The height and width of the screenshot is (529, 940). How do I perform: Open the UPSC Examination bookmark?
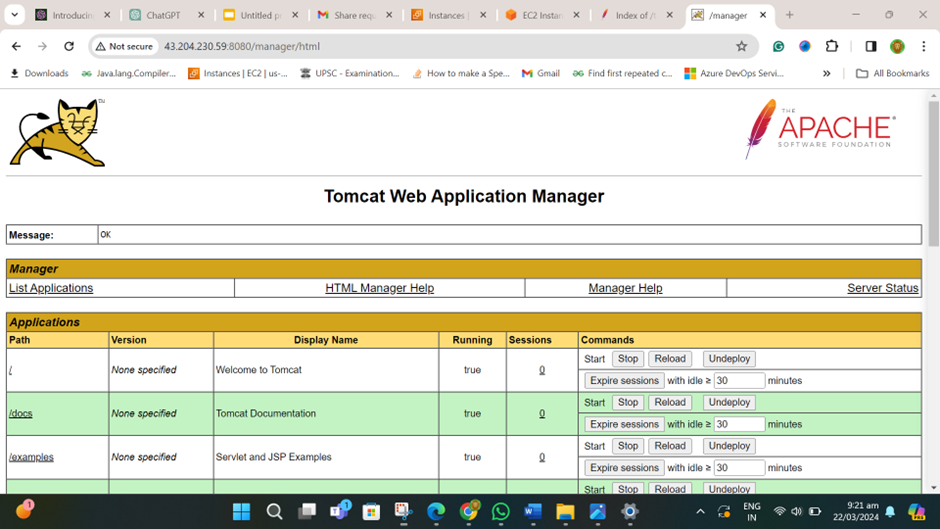pos(350,73)
